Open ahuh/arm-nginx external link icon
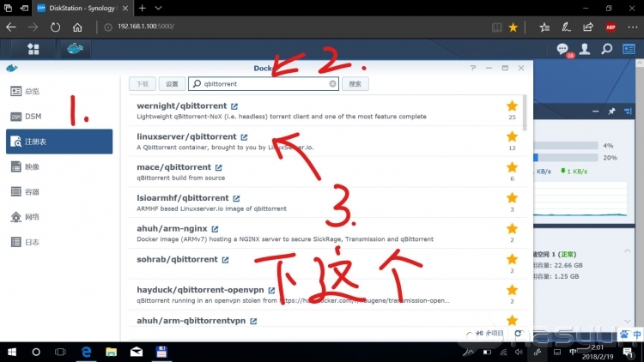The width and height of the screenshot is (644, 362). coord(215,229)
